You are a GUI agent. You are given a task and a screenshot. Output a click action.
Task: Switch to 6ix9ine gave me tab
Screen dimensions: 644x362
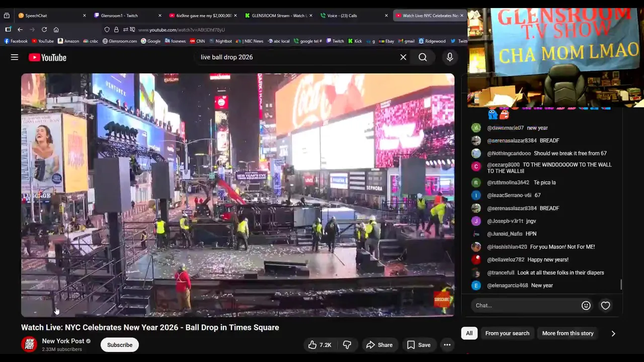pos(200,16)
